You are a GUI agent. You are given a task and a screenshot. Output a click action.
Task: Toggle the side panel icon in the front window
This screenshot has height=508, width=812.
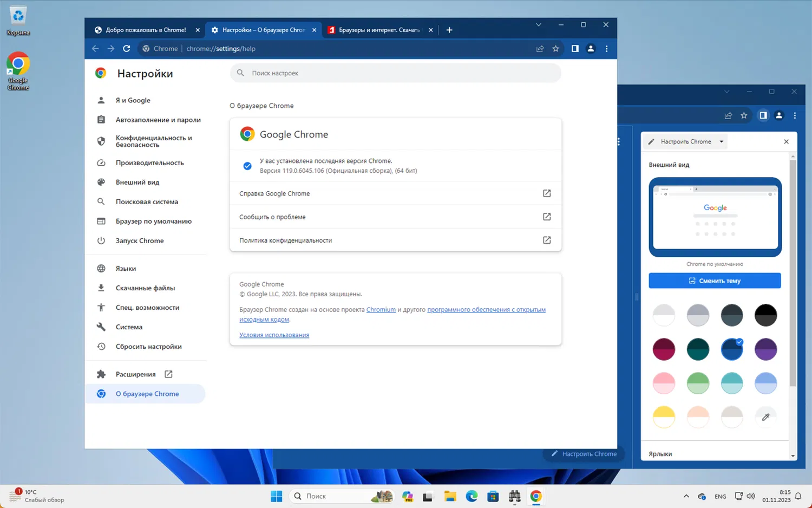(x=575, y=49)
